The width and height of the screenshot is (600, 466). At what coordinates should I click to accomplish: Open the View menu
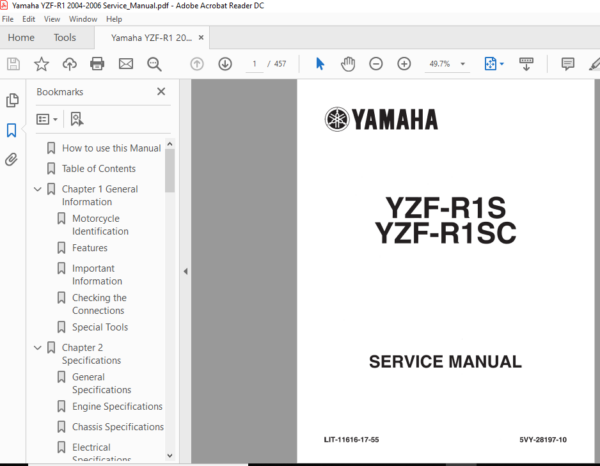(x=52, y=19)
